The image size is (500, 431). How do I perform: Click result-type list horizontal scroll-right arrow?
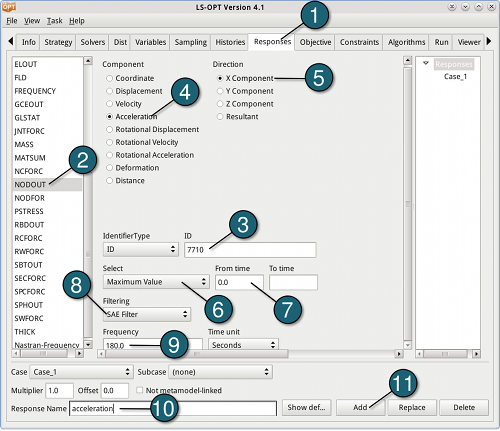click(x=79, y=353)
